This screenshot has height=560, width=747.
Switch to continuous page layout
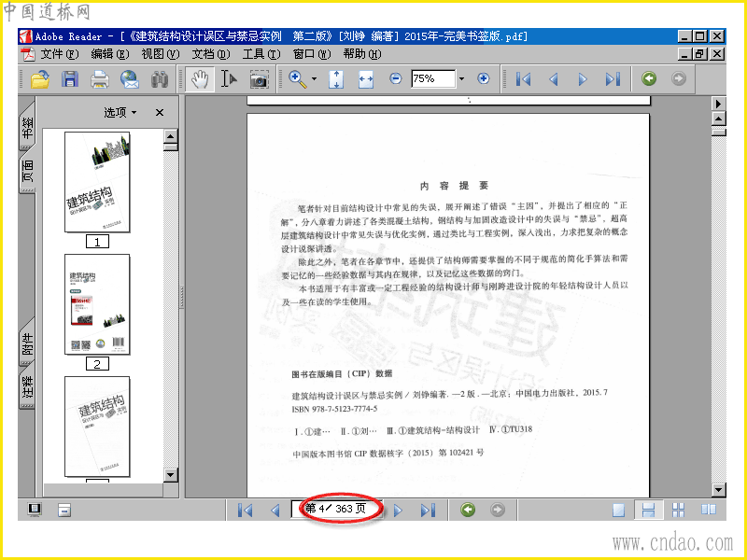(x=648, y=510)
